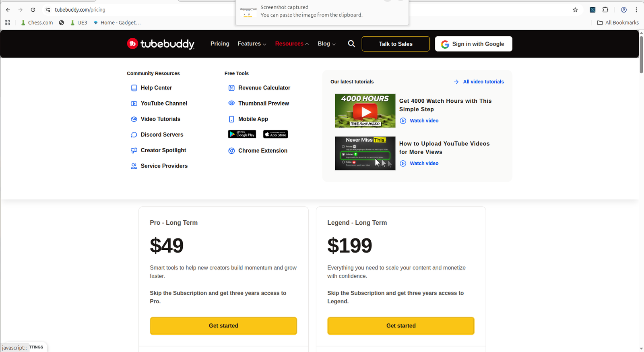Open the browser Extensions puzzle icon
This screenshot has height=352, width=644.
[605, 10]
